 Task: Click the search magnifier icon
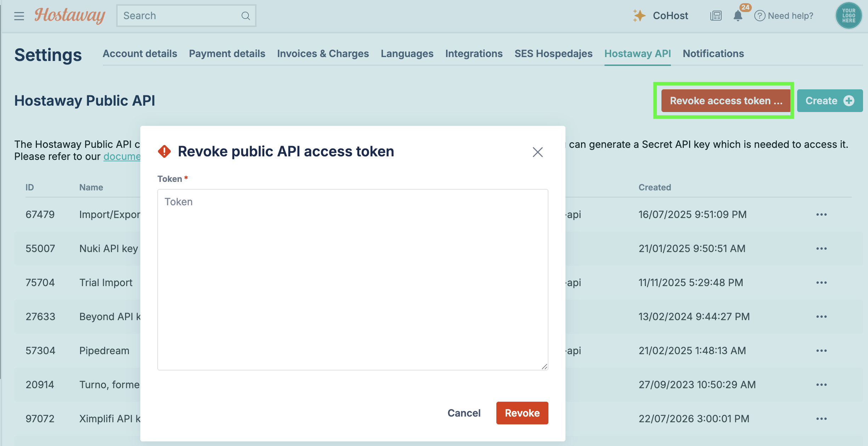(x=246, y=16)
